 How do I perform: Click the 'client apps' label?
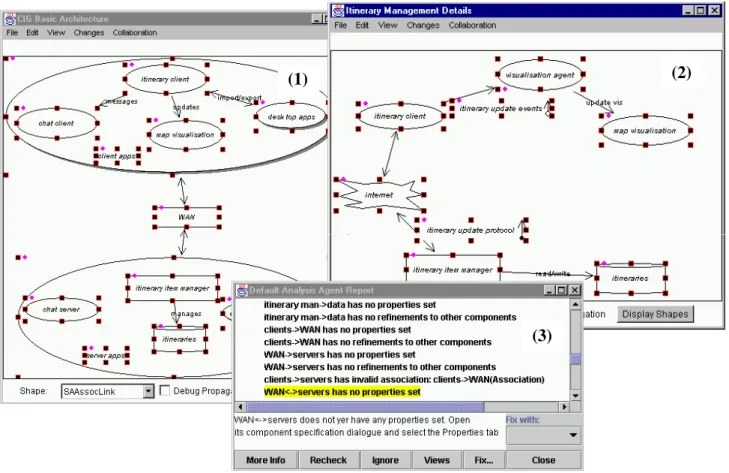point(117,156)
